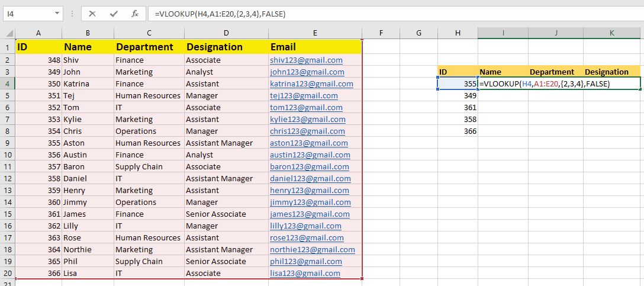
Task: Select column E header
Action: coord(315,33)
